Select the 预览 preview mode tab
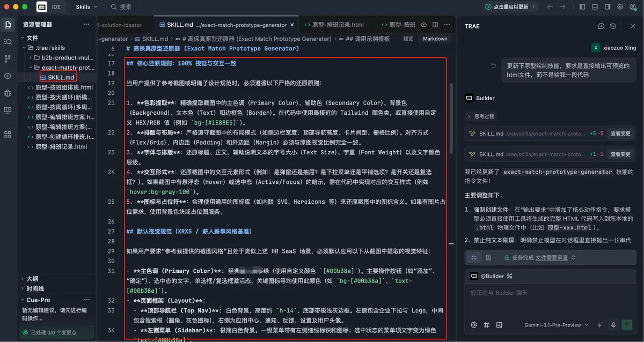The height and width of the screenshot is (342, 644). pos(408,39)
